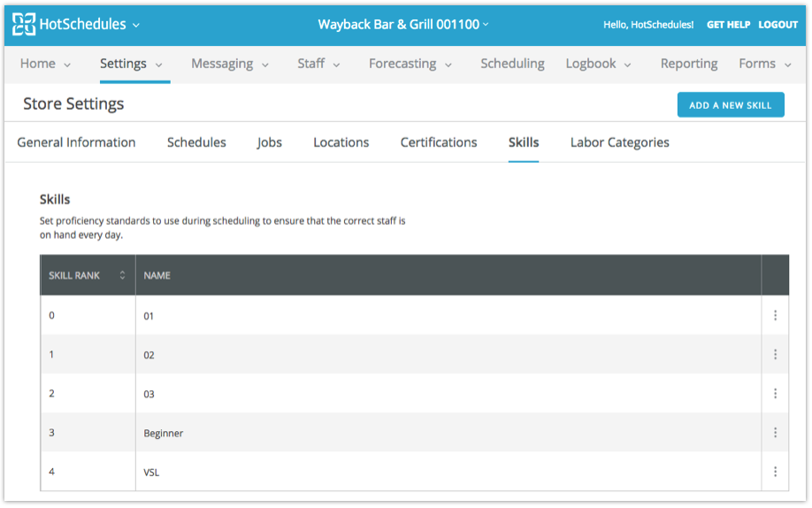
Task: Click the Get Help link
Action: point(728,25)
